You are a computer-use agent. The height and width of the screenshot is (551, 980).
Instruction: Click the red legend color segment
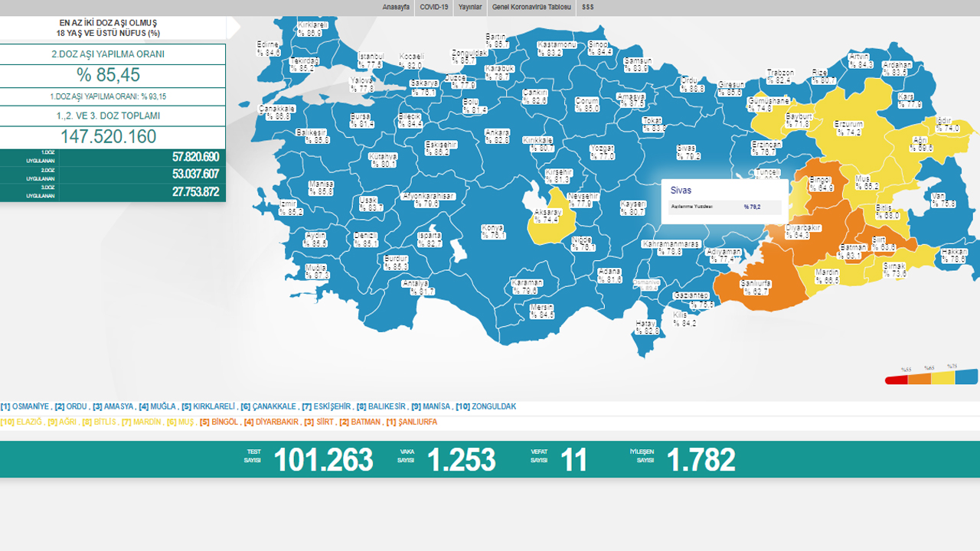[894, 380]
